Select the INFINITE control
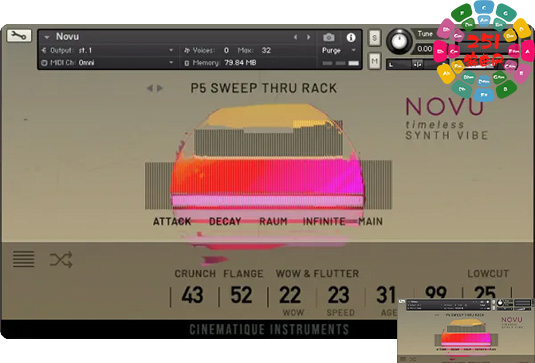Screen dimensions: 535x363 click(324, 221)
